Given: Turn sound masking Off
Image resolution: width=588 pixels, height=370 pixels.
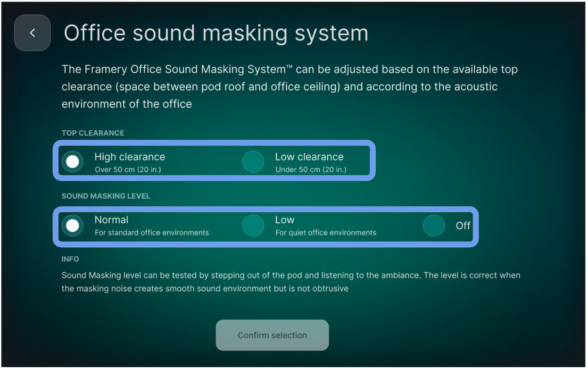Looking at the screenshot, I should tap(434, 226).
